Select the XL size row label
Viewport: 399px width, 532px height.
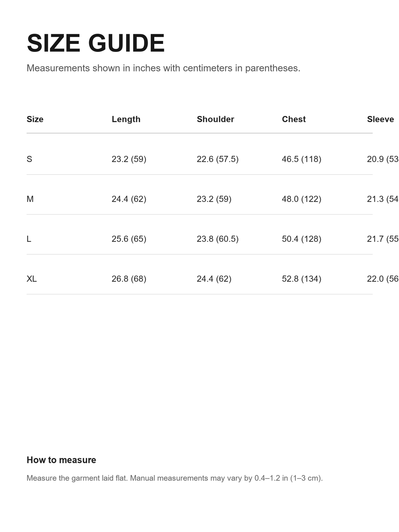[32, 279]
